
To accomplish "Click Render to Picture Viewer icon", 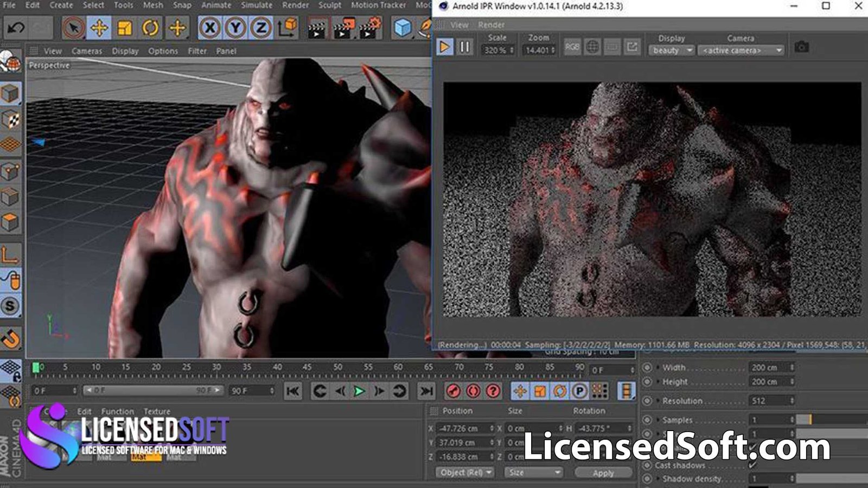I will click(343, 29).
